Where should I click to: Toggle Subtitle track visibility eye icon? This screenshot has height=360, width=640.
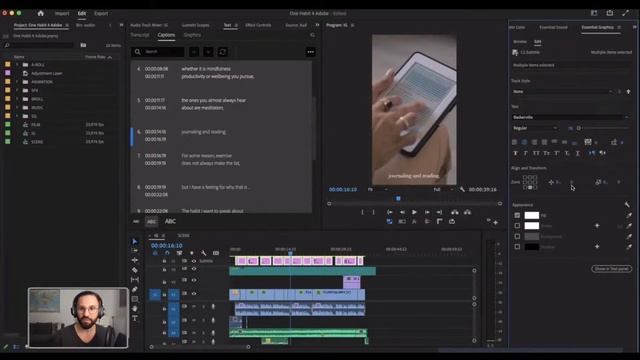pyautogui.click(x=194, y=261)
